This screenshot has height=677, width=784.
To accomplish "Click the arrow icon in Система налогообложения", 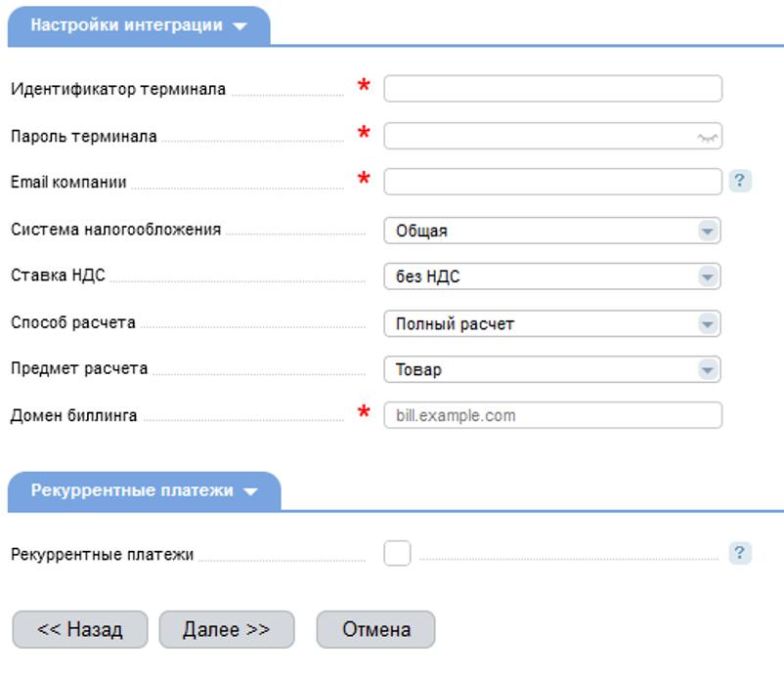I will [x=708, y=231].
